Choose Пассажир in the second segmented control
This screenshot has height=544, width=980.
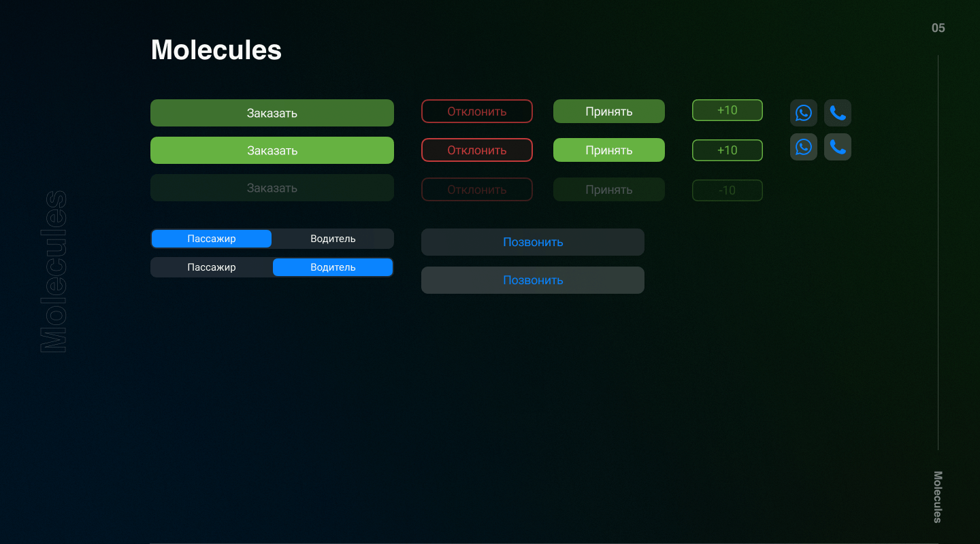point(211,267)
